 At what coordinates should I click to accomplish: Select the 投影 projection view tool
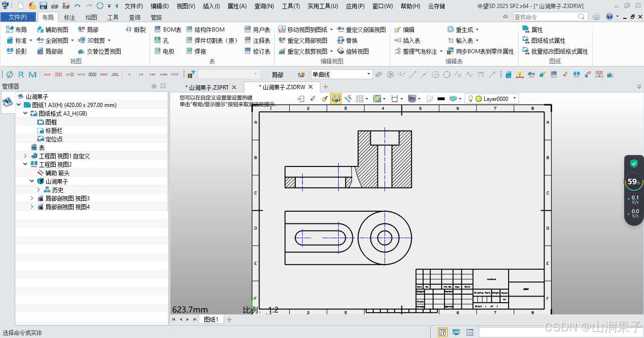pos(17,51)
